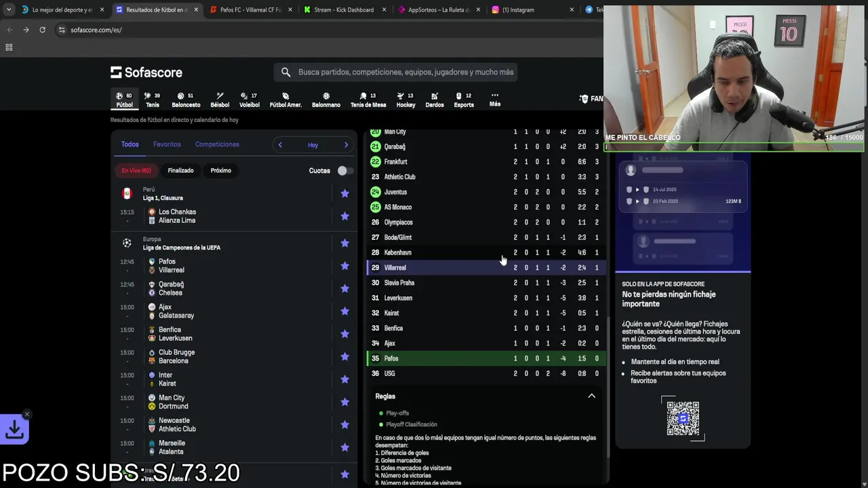Toggle the Cuotas odds switch

[345, 171]
